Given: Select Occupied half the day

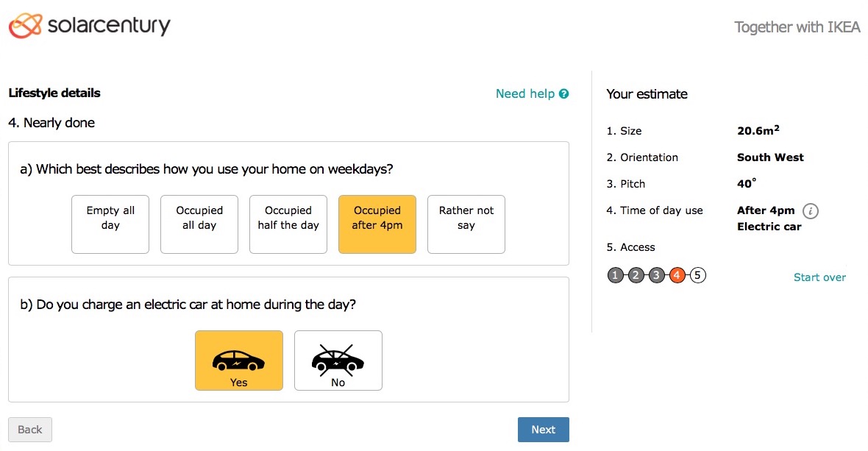Looking at the screenshot, I should pos(288,224).
